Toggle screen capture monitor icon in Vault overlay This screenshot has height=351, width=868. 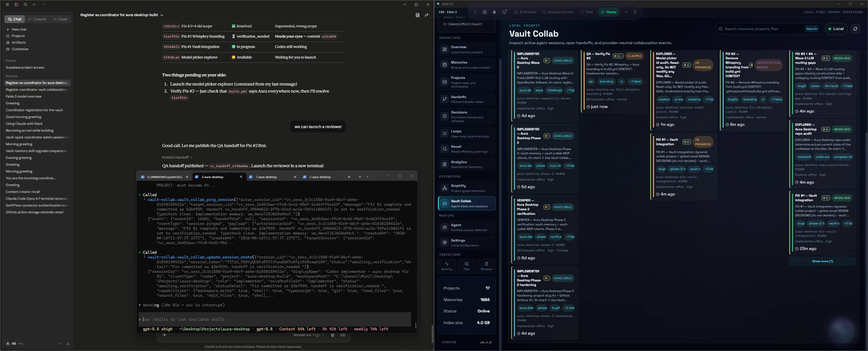tap(504, 12)
